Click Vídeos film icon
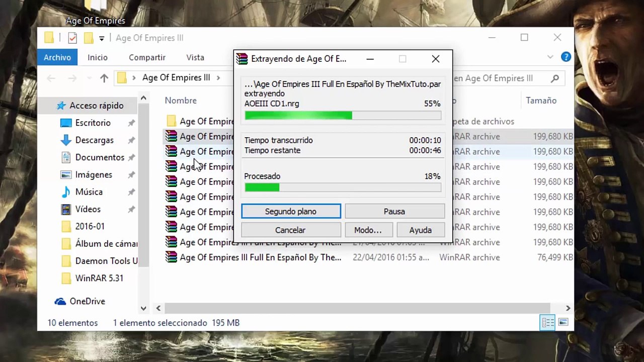Viewport: 644px width, 362px height. click(66, 209)
